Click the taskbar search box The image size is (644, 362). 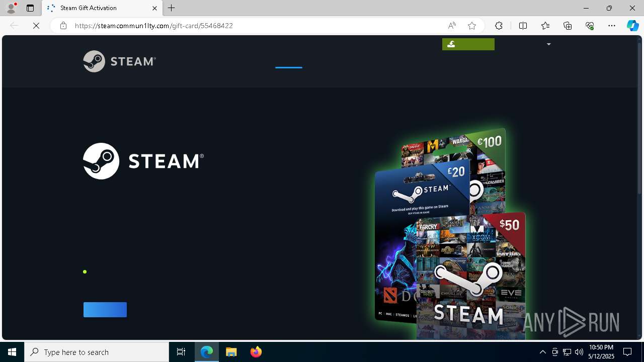[x=97, y=352]
